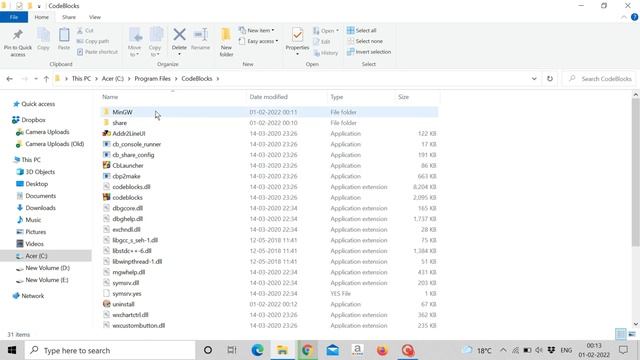Open Mail app from taskbar
Image resolution: width=640 pixels, height=360 pixels.
tap(333, 350)
